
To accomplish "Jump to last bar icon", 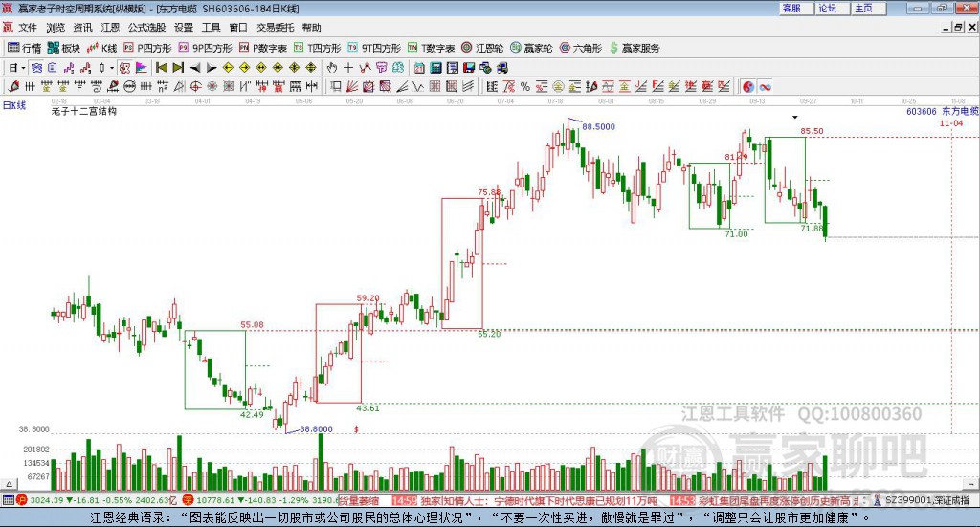I will click(178, 68).
